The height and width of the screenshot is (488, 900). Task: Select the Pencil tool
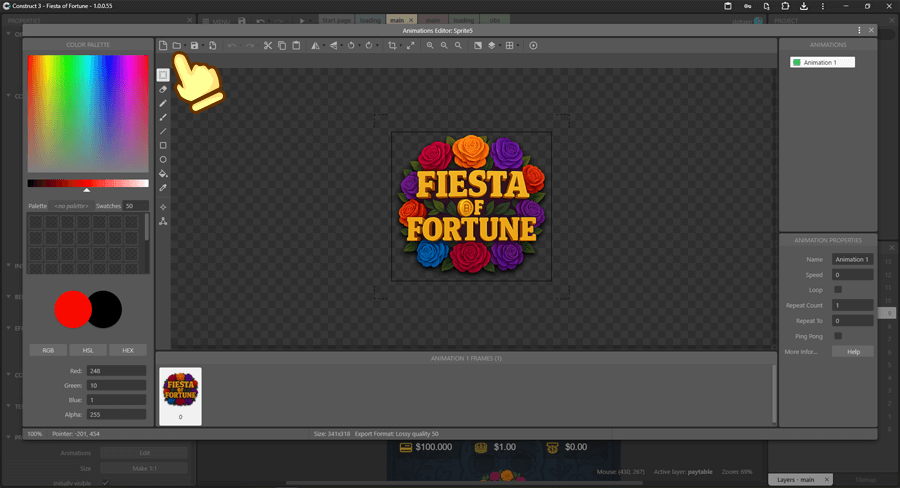tap(163, 103)
